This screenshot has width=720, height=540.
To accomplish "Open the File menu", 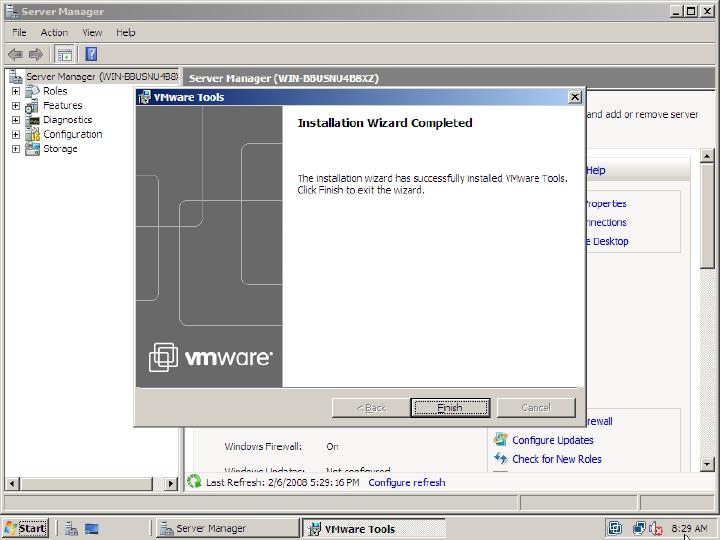I will (19, 33).
